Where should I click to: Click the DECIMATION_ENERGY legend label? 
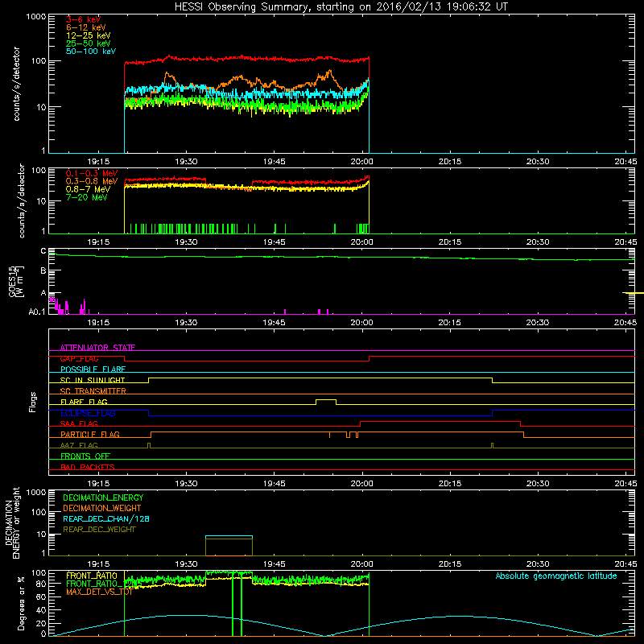point(103,497)
